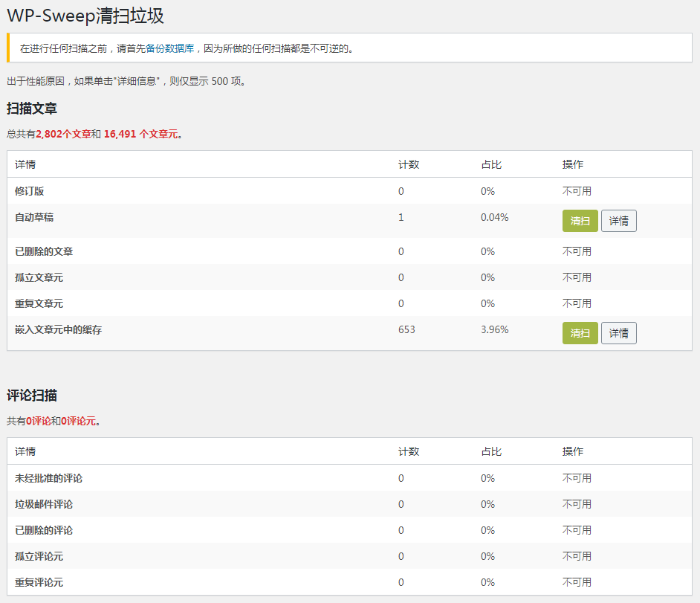Click the count value 653

point(406,329)
